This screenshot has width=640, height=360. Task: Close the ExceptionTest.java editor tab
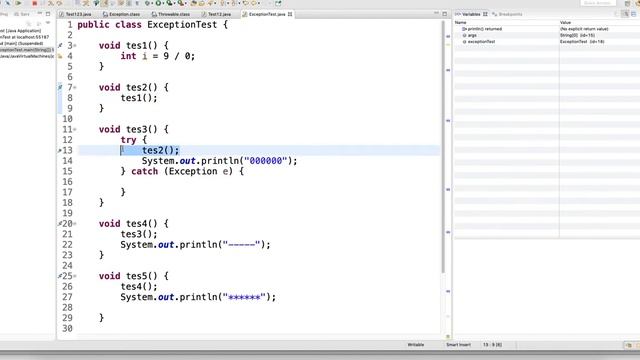click(x=290, y=14)
